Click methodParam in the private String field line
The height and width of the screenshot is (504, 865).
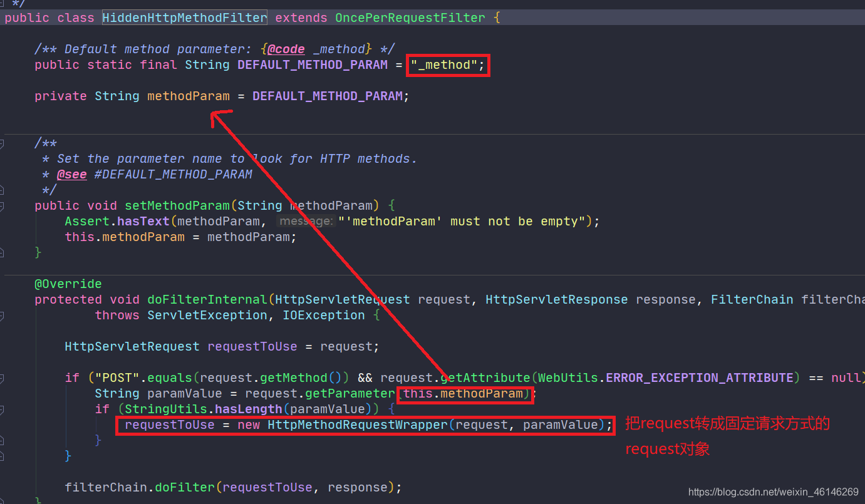click(189, 96)
